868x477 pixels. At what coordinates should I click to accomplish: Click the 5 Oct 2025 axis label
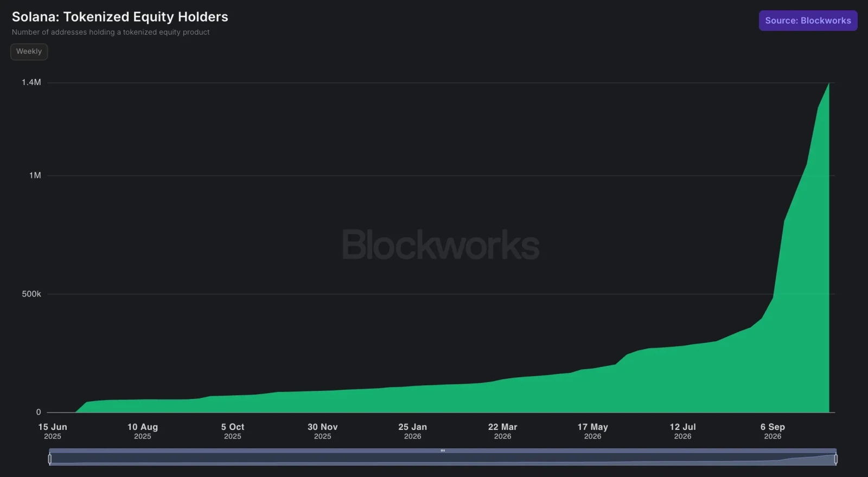[x=233, y=431]
